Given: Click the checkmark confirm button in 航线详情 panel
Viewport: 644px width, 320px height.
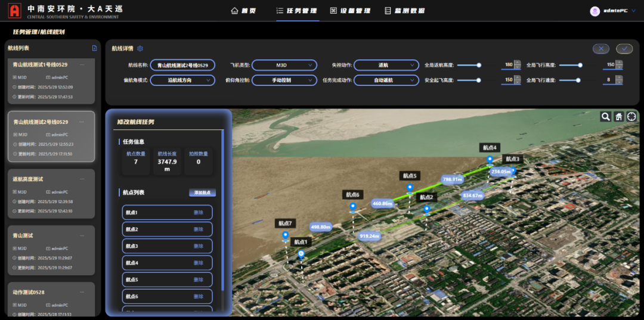Looking at the screenshot, I should tap(624, 49).
